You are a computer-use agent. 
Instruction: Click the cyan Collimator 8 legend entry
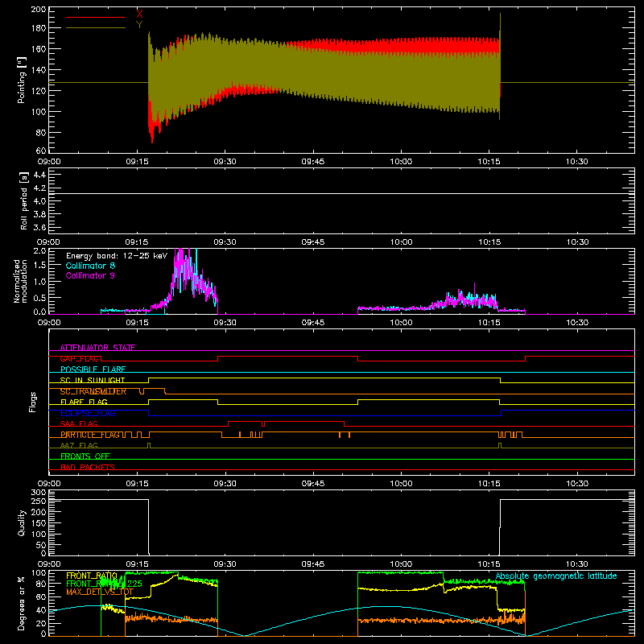pyautogui.click(x=90, y=266)
